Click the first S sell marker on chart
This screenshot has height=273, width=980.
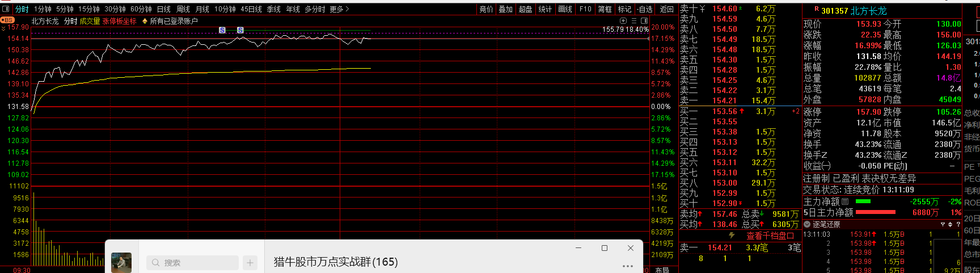(x=222, y=30)
